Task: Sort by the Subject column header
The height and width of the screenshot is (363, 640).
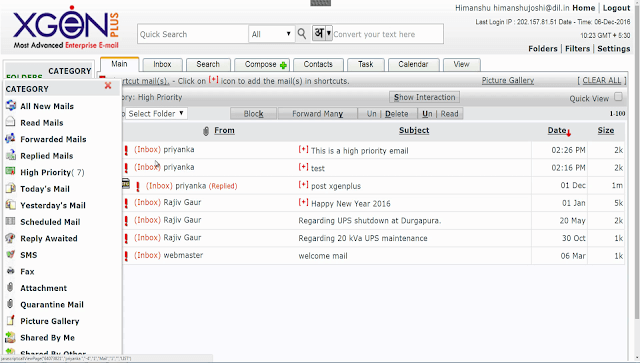Action: coord(414,130)
